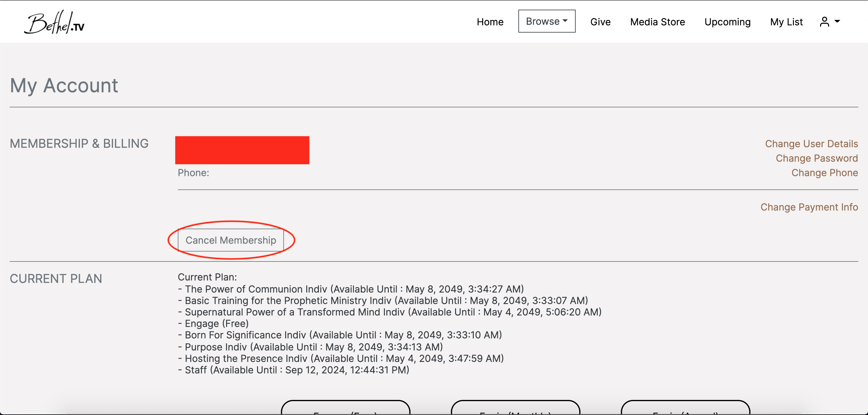Select 'Hosting the Presence Indiv' line
This screenshot has width=868, height=415.
click(x=341, y=358)
